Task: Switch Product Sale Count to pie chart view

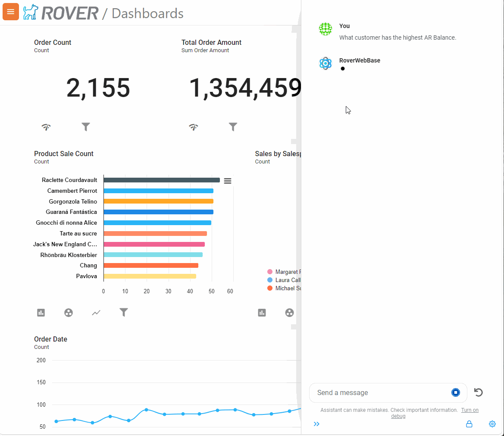Action: point(68,313)
